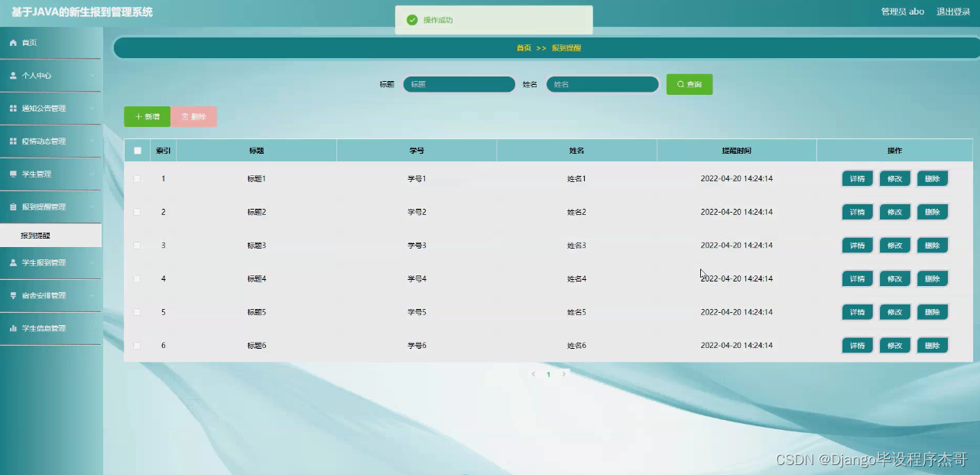The height and width of the screenshot is (475, 980).
Task: Focus the 姓名 search input field
Action: (602, 84)
